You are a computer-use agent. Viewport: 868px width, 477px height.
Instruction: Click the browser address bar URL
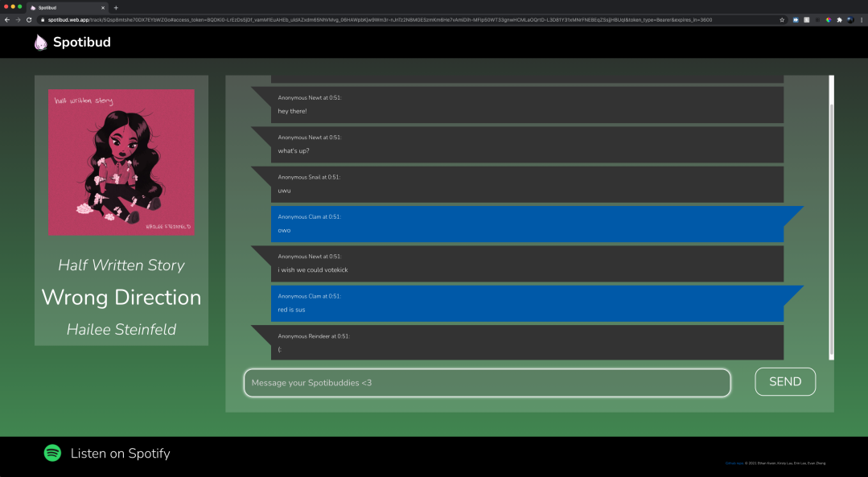380,20
